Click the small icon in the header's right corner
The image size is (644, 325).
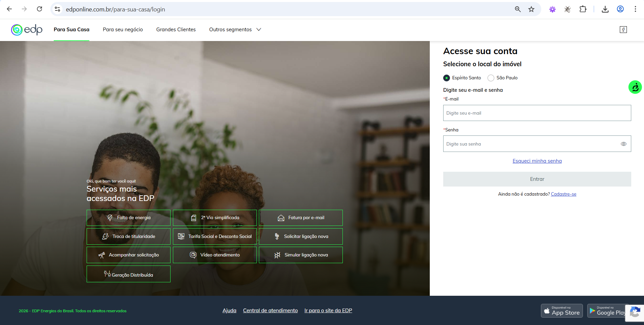point(623,30)
